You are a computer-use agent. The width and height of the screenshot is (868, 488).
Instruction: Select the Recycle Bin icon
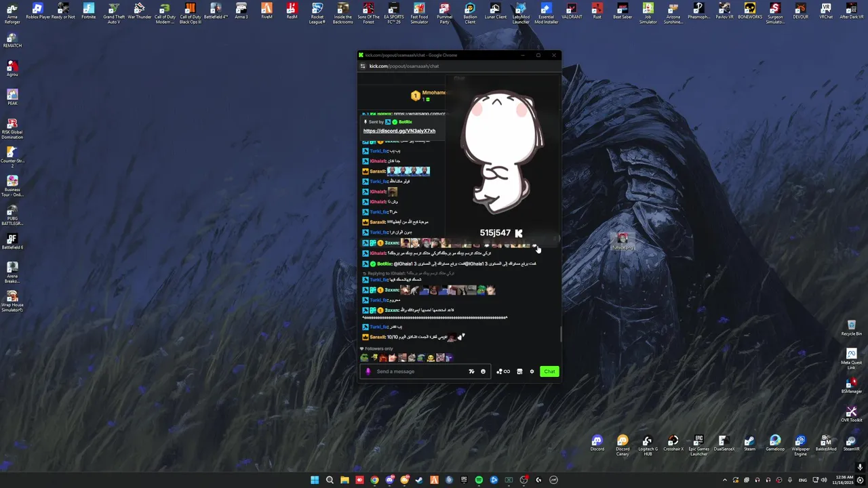pos(852,328)
